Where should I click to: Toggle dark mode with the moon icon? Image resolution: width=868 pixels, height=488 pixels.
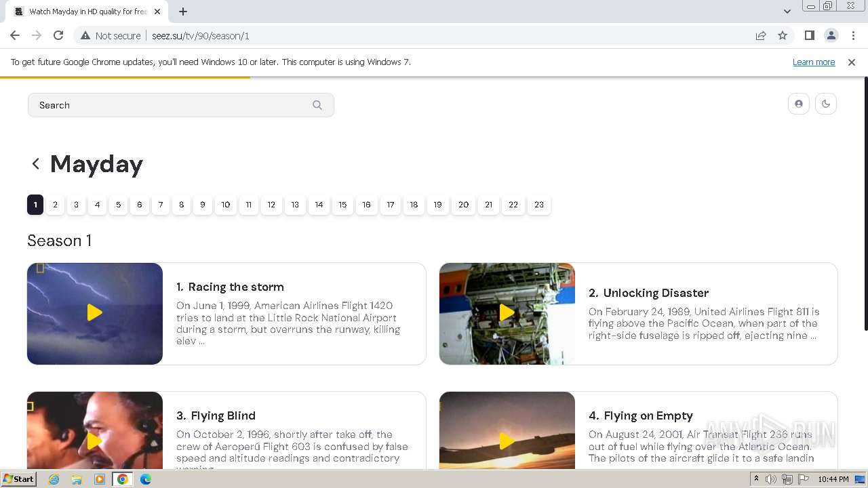coord(826,104)
